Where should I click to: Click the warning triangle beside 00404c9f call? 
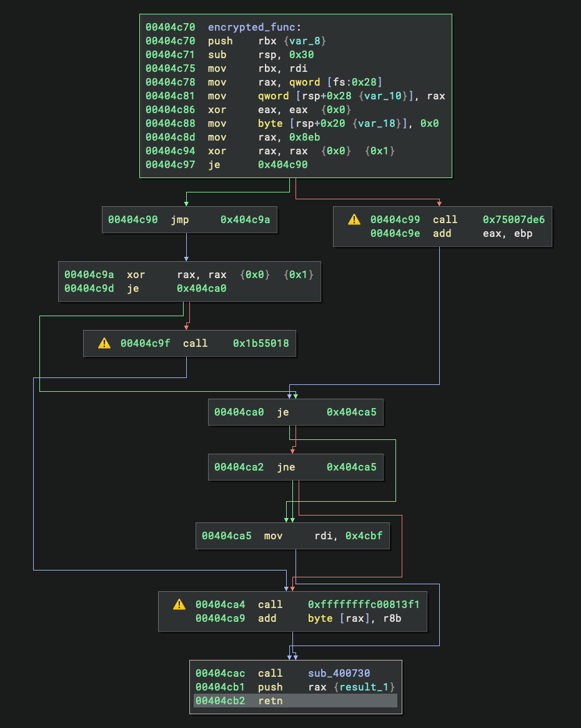(x=104, y=343)
